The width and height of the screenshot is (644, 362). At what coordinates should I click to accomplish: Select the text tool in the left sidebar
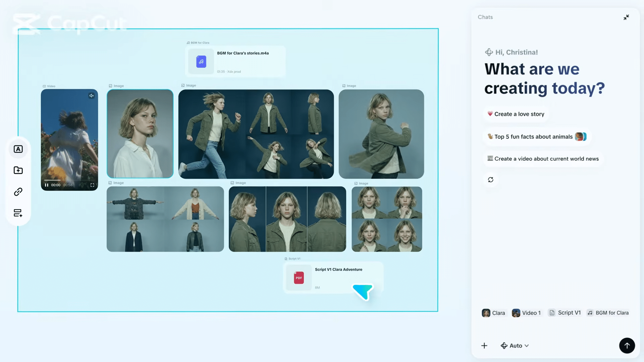click(x=18, y=149)
